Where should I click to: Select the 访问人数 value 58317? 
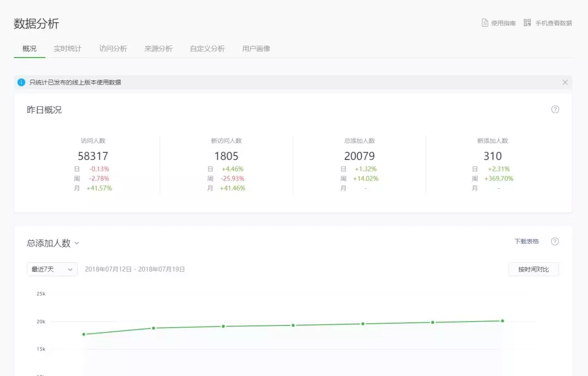93,156
